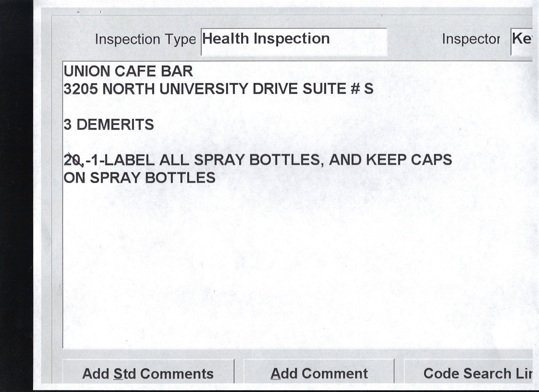Click the street number 3205
This screenshot has height=392, width=539.
[x=81, y=89]
